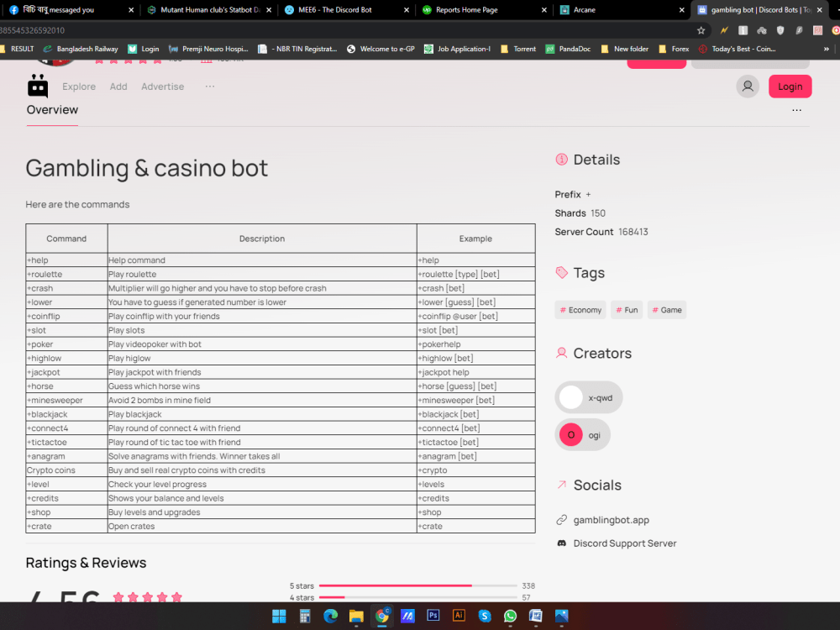Open the Explore navigation link

point(79,87)
